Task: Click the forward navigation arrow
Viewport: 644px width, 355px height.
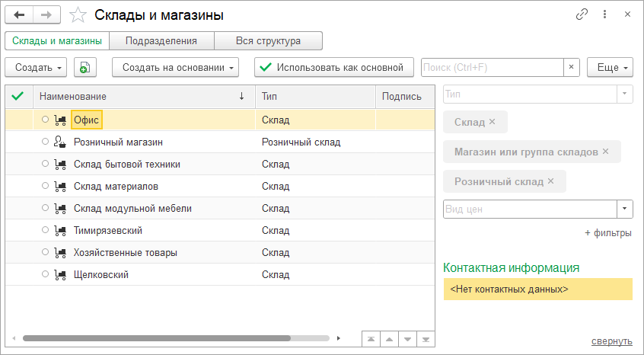Action: (46, 14)
